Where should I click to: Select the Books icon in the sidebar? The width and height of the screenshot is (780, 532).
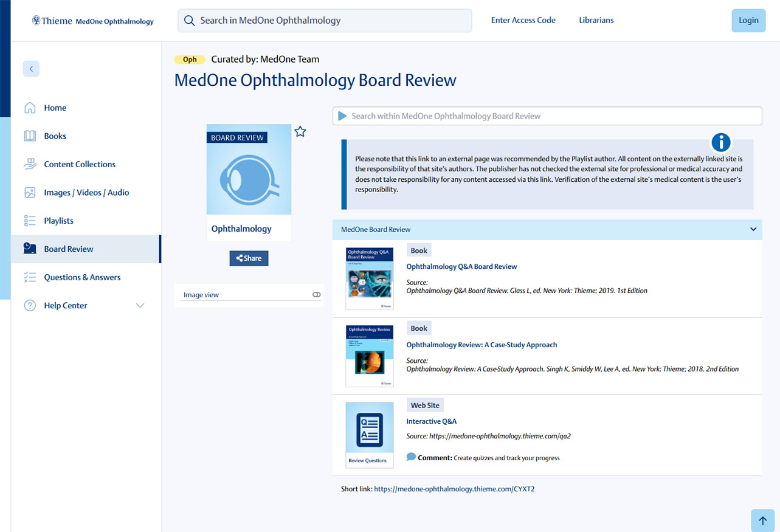(x=31, y=136)
